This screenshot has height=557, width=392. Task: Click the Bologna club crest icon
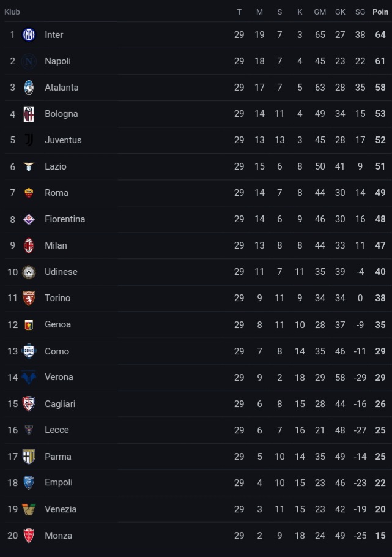[29, 114]
